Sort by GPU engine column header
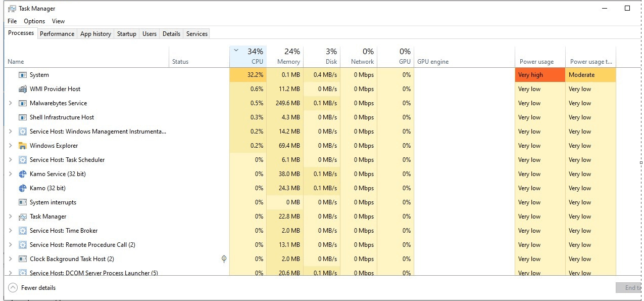 pos(464,57)
